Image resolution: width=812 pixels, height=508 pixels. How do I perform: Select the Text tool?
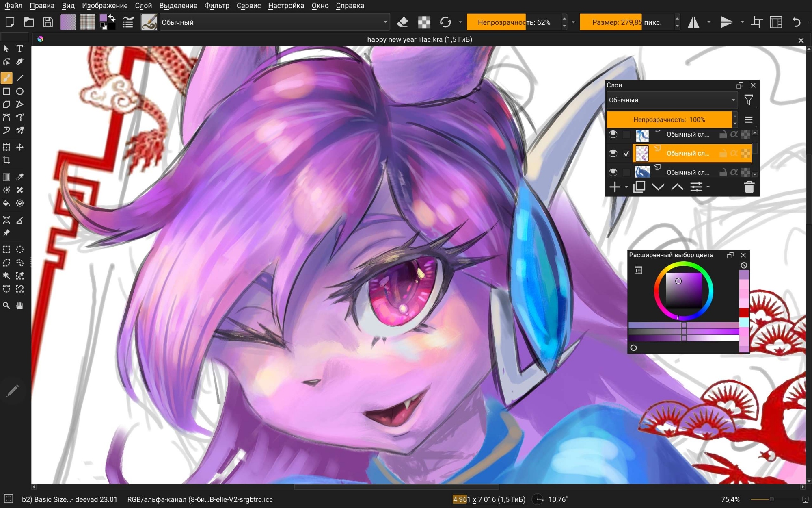click(x=19, y=48)
